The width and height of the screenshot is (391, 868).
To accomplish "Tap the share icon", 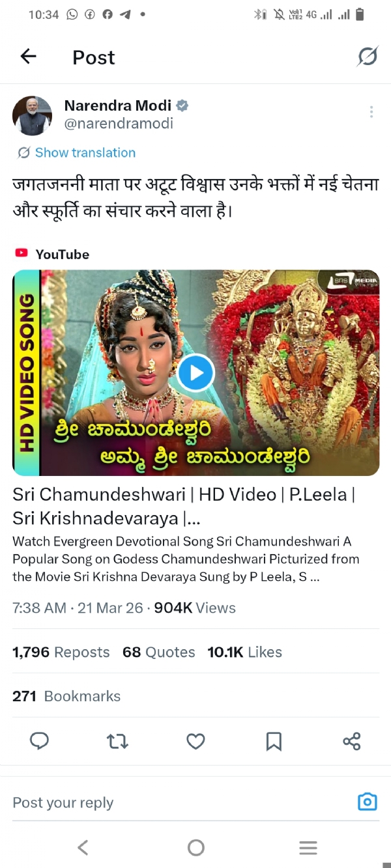I will pos(352,741).
